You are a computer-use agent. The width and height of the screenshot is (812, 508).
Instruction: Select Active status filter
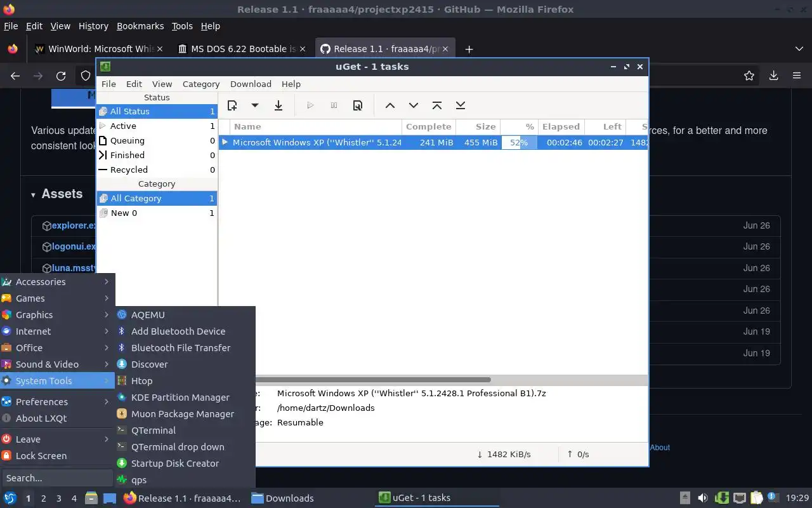point(157,126)
